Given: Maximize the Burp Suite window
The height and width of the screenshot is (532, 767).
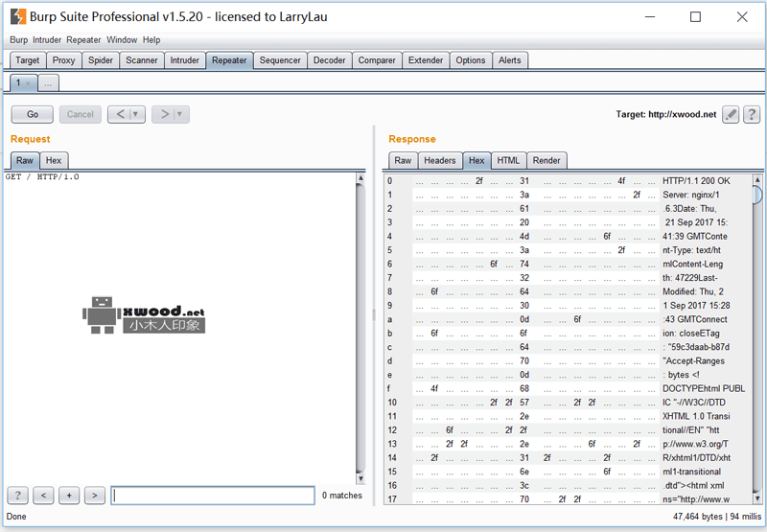Looking at the screenshot, I should click(x=695, y=17).
